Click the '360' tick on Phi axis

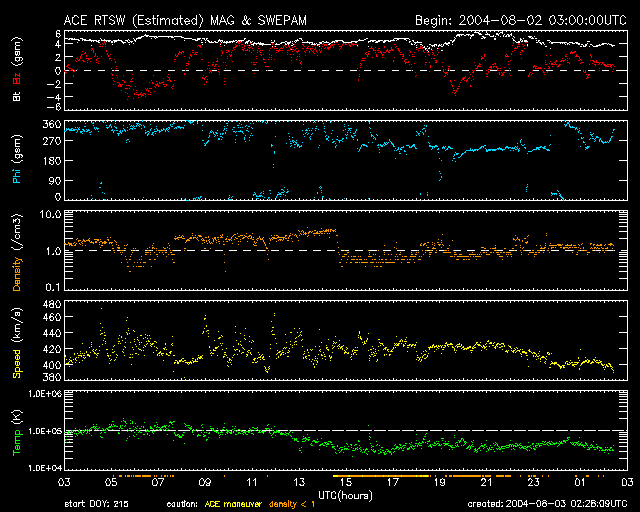[51, 124]
